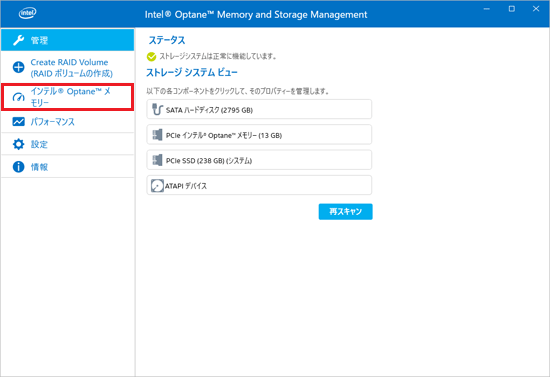Minimize the Intel Optane window
The height and width of the screenshot is (377, 550).
pos(487,9)
